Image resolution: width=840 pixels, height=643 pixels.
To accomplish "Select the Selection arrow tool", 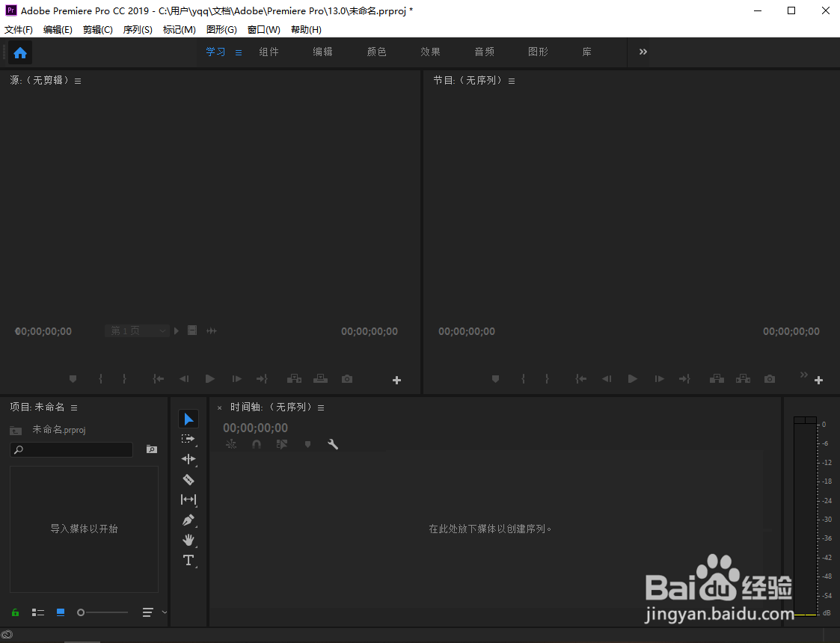I will pyautogui.click(x=188, y=419).
